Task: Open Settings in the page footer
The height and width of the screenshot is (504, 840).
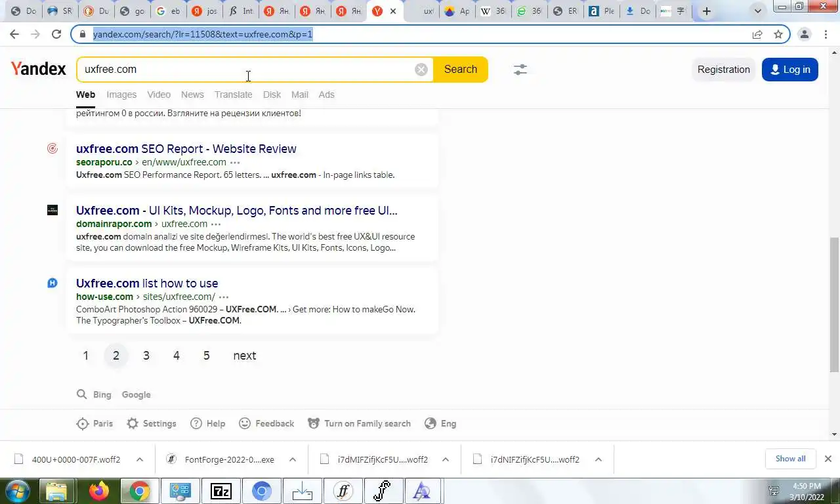Action: (152, 423)
